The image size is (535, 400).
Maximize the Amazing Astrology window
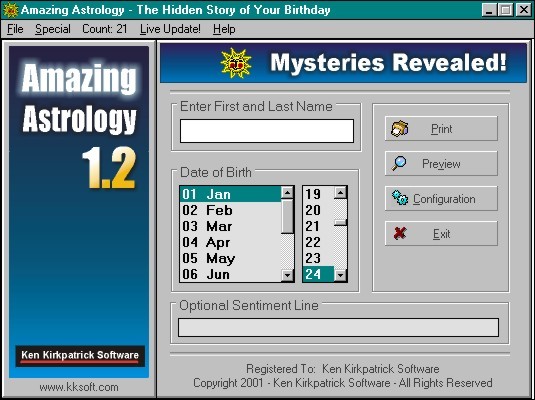(505, 10)
